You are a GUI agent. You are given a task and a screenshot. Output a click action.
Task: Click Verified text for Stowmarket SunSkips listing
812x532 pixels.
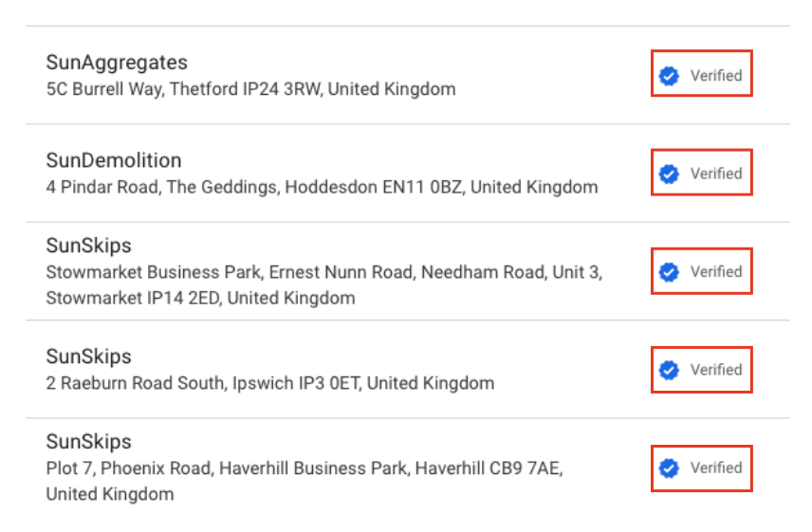coord(715,272)
